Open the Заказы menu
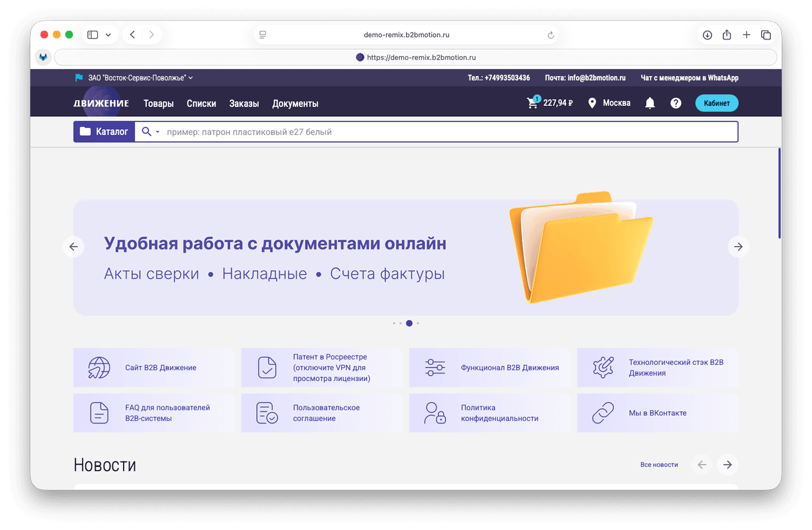 coord(244,103)
